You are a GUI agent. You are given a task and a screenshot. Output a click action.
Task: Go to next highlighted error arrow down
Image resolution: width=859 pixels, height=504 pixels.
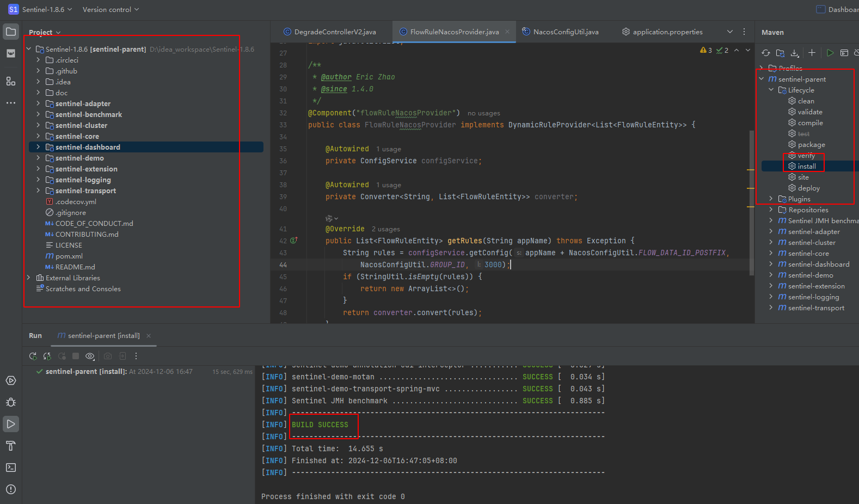748,50
